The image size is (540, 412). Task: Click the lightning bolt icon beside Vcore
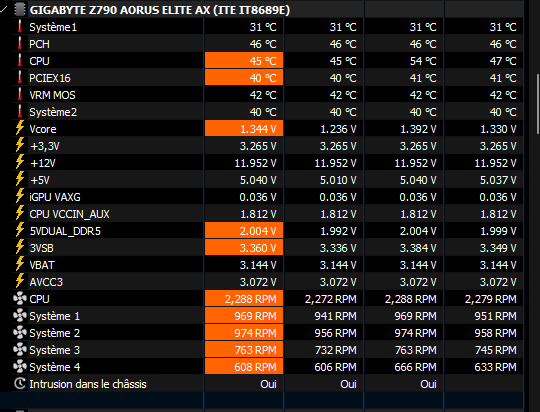(20, 128)
